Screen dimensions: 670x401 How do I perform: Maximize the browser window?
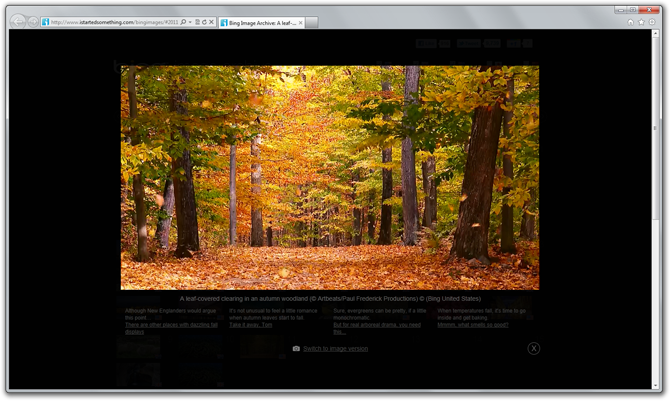point(633,9)
